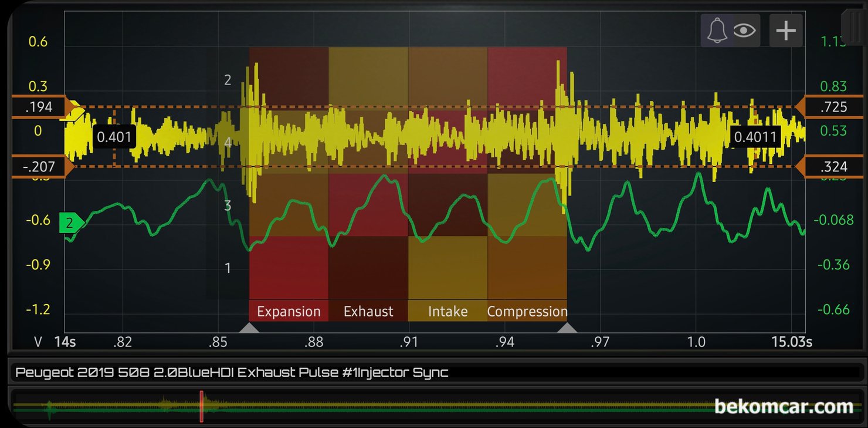Image resolution: width=868 pixels, height=428 pixels.
Task: Select the Intake stroke label
Action: [447, 311]
